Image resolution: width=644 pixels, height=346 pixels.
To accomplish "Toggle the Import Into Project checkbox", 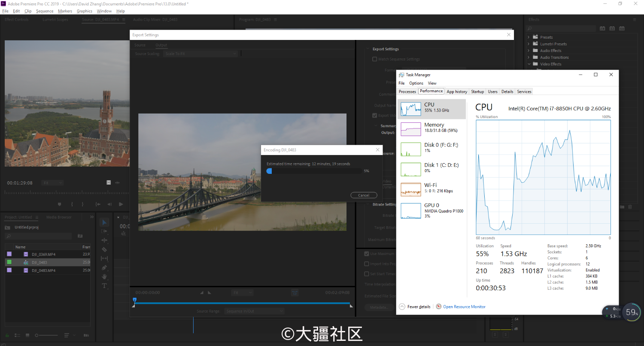I will [367, 264].
